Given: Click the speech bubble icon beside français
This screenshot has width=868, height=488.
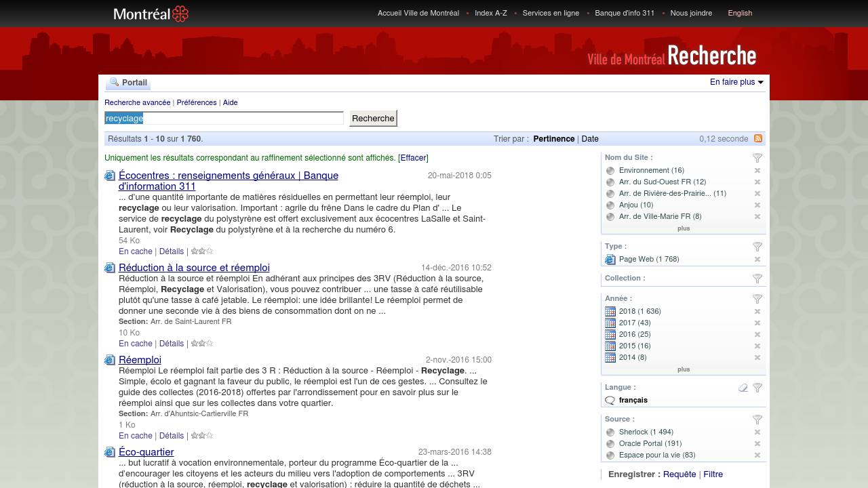Looking at the screenshot, I should click(x=610, y=401).
